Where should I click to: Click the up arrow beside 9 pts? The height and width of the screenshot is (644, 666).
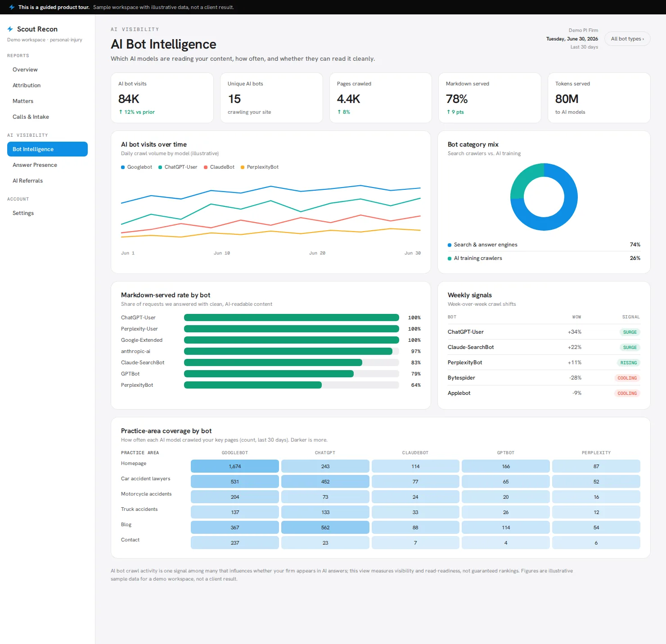448,112
